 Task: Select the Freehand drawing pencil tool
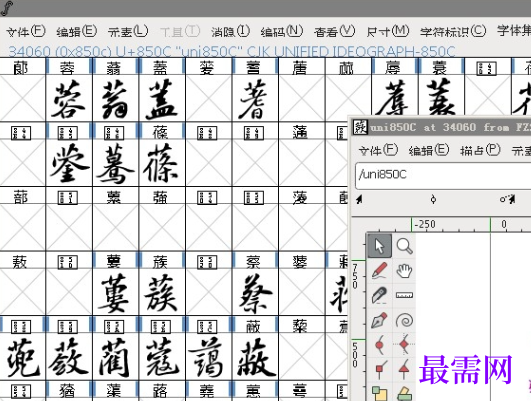[380, 270]
